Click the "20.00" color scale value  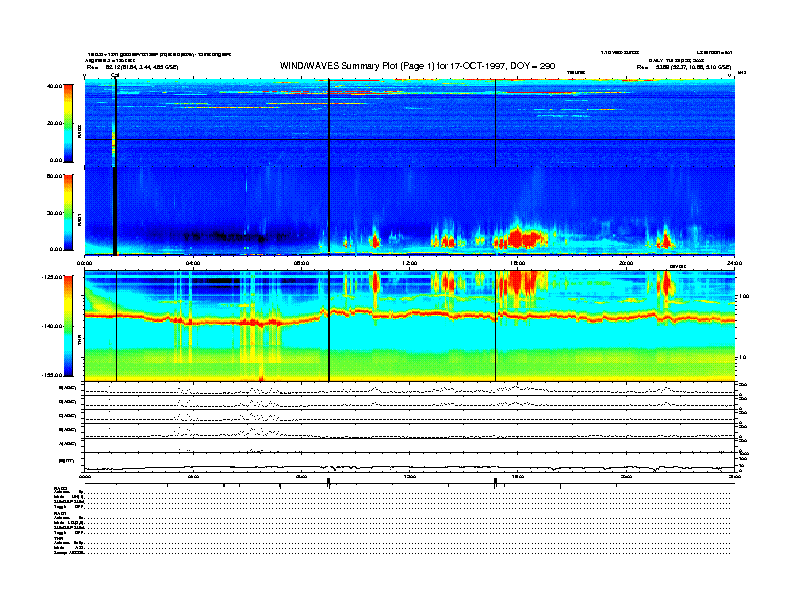55,123
